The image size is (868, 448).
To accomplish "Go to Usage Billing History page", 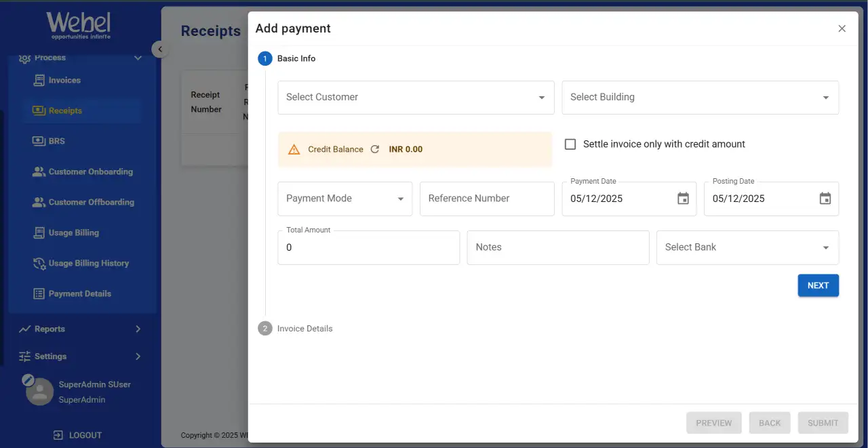I will click(x=88, y=263).
